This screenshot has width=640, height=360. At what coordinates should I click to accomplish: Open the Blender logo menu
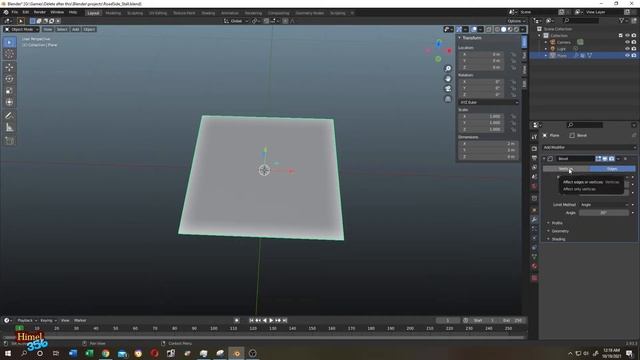click(x=6, y=13)
